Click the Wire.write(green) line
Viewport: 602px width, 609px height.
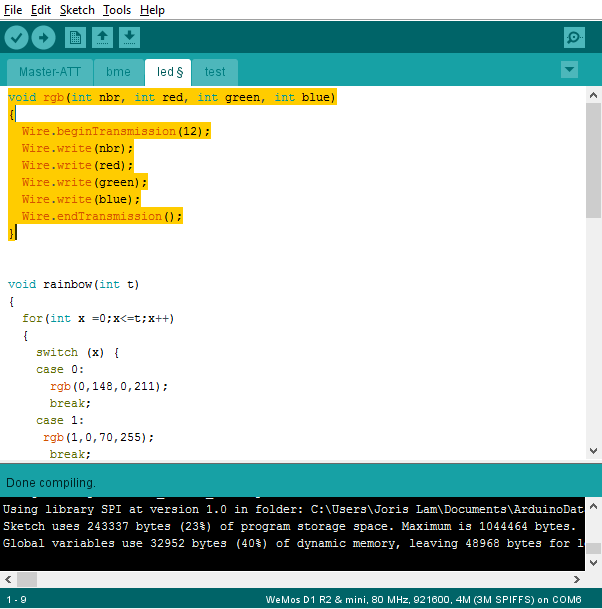click(x=85, y=182)
